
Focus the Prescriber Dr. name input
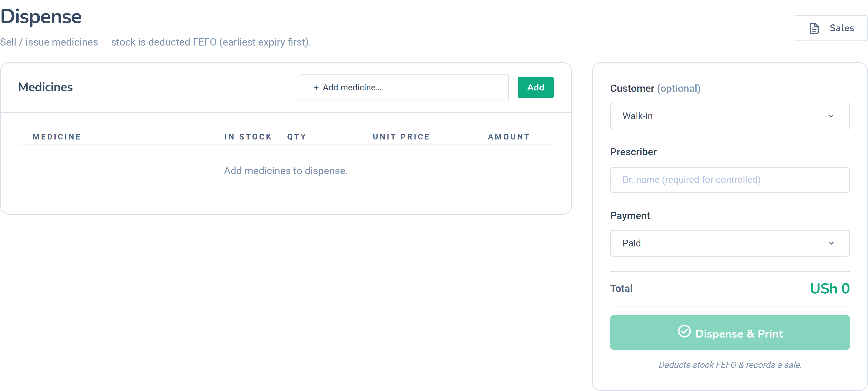730,180
